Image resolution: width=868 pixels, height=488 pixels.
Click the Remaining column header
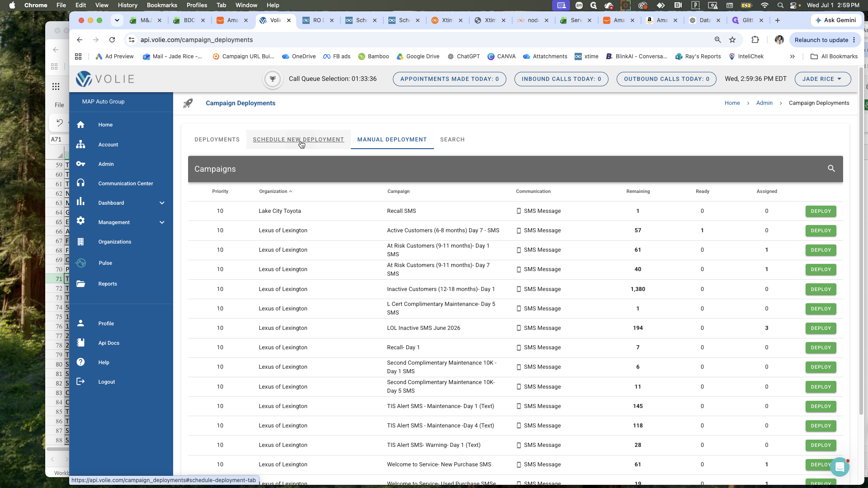638,192
